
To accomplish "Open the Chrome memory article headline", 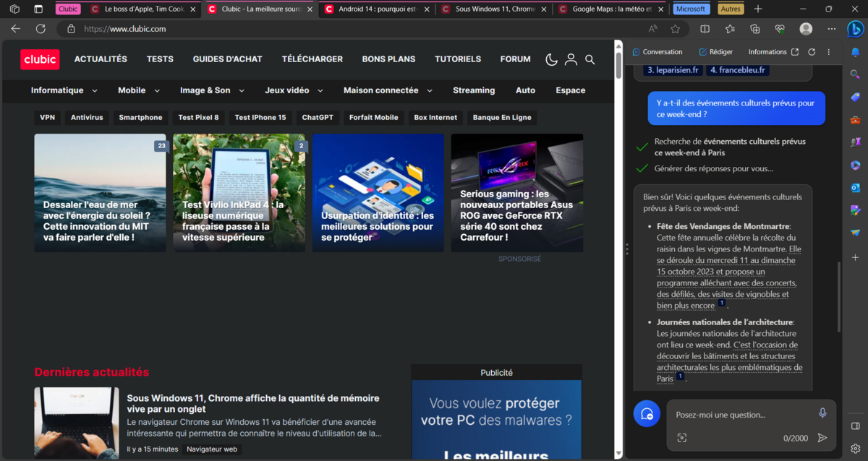I will click(x=252, y=404).
